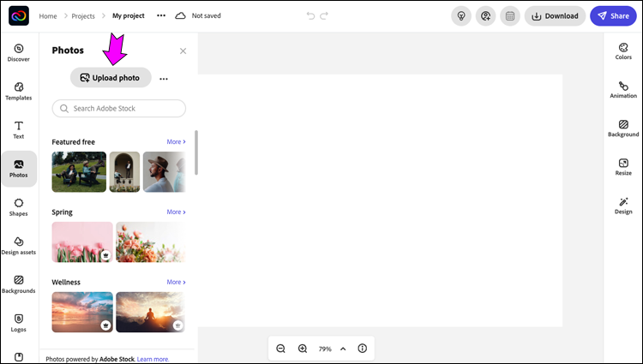Open the Design tool in right sidebar
The width and height of the screenshot is (643, 364).
click(623, 206)
